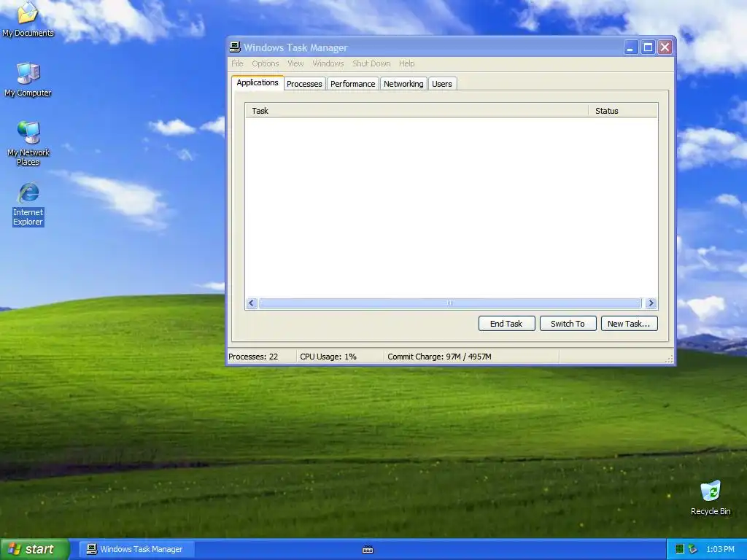Screen dimensions: 747x560
Task: Open the Help menu
Action: tap(406, 63)
